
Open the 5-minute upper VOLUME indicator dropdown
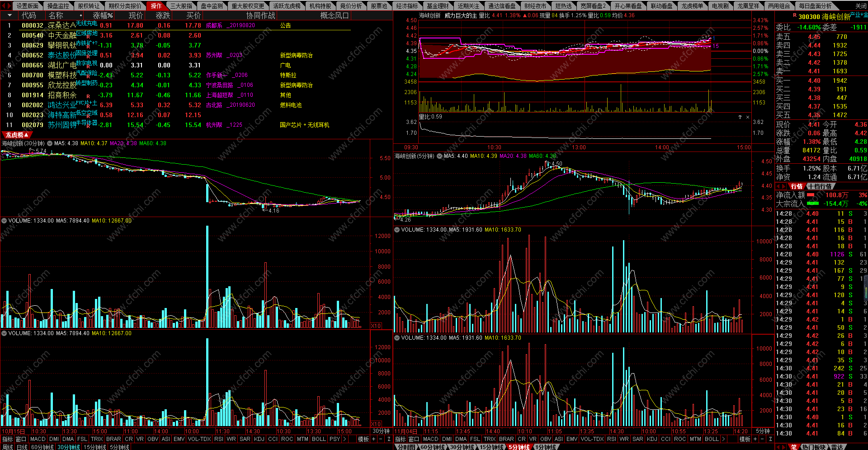click(x=397, y=230)
